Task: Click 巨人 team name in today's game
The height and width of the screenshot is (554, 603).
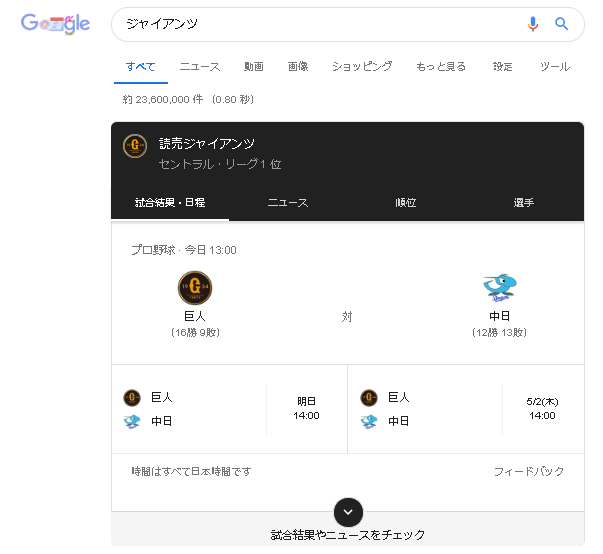Action: click(195, 316)
